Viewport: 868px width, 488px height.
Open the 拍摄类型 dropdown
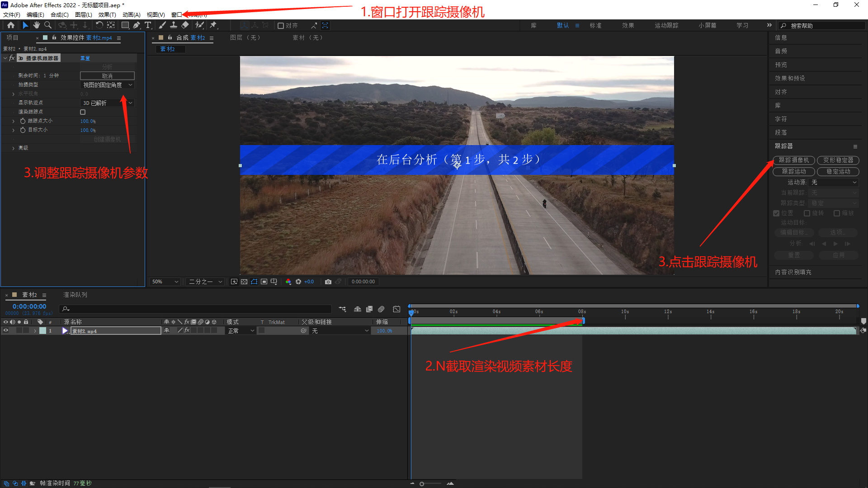[107, 85]
